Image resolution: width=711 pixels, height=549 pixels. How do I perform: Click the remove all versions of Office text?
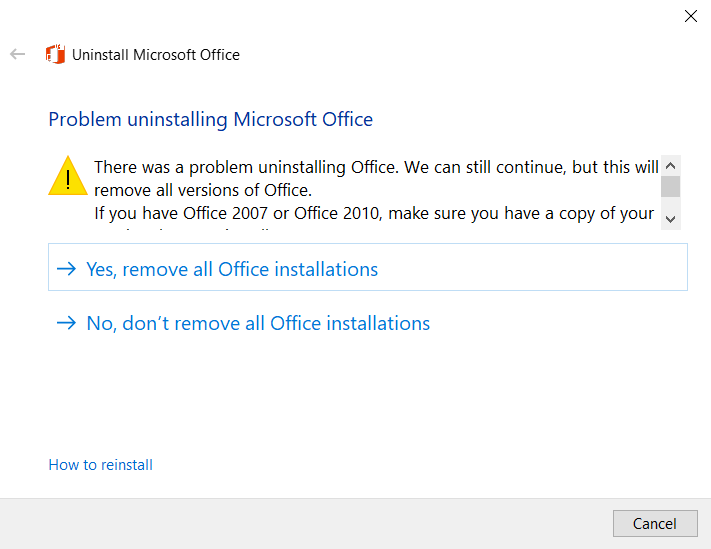click(x=203, y=190)
